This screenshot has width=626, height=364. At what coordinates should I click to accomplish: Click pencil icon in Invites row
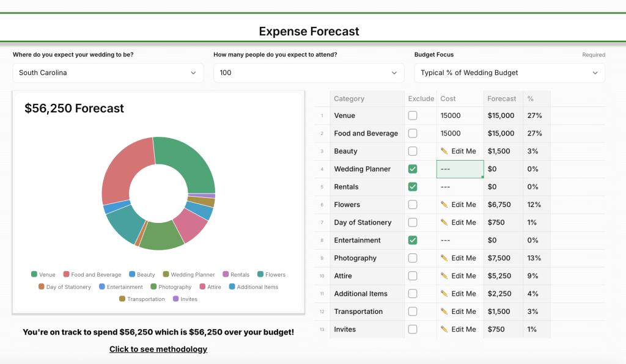coord(444,329)
